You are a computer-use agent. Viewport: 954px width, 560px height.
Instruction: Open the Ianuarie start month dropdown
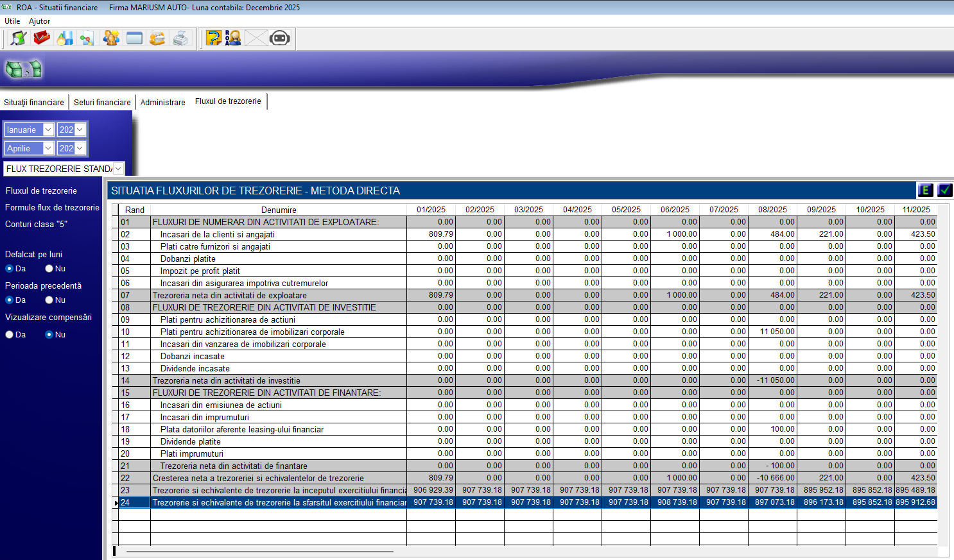tap(48, 130)
